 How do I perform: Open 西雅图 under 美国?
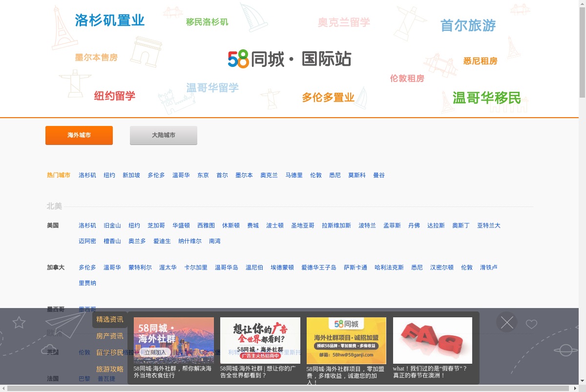coord(206,226)
